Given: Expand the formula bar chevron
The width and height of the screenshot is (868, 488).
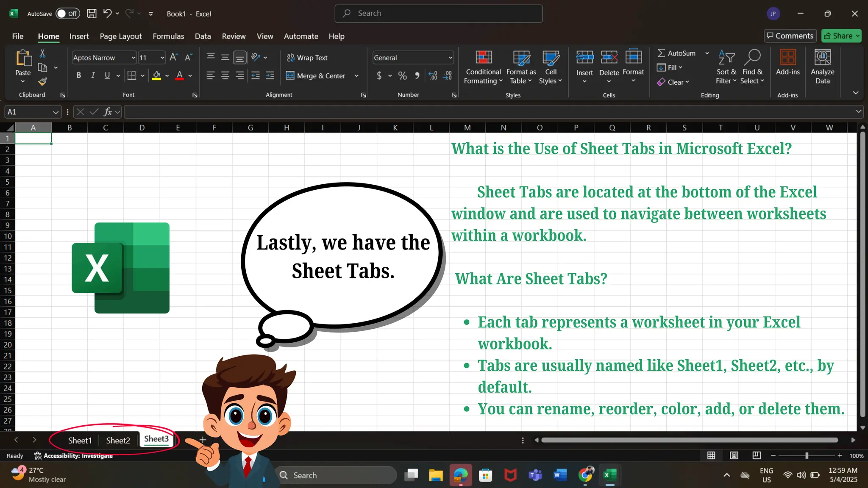Looking at the screenshot, I should click(858, 111).
